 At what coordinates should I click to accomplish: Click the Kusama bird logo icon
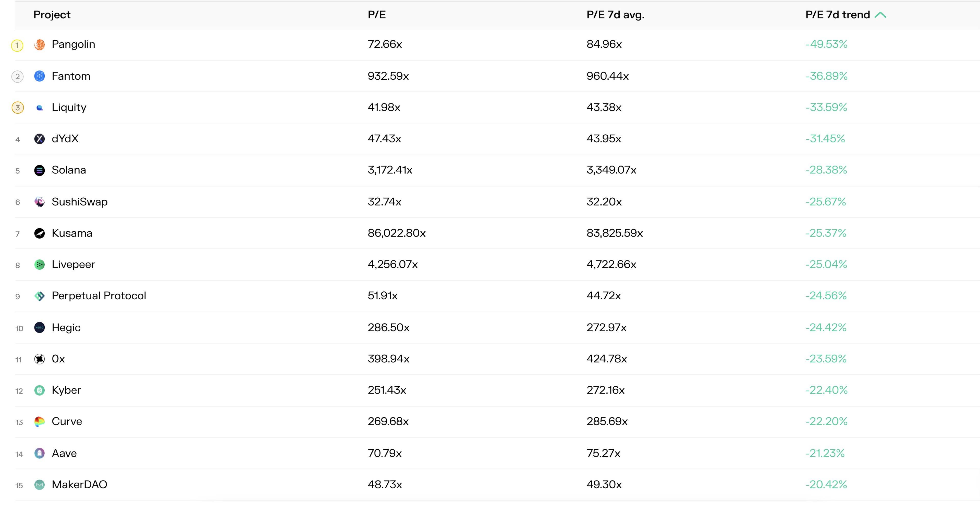pyautogui.click(x=40, y=233)
